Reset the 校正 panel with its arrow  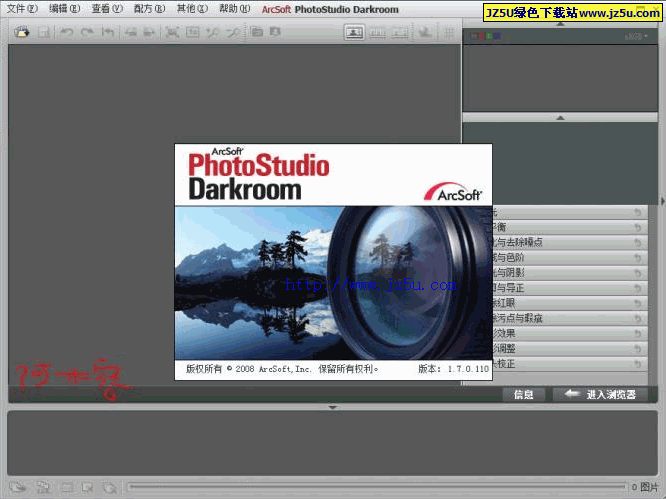(638, 364)
